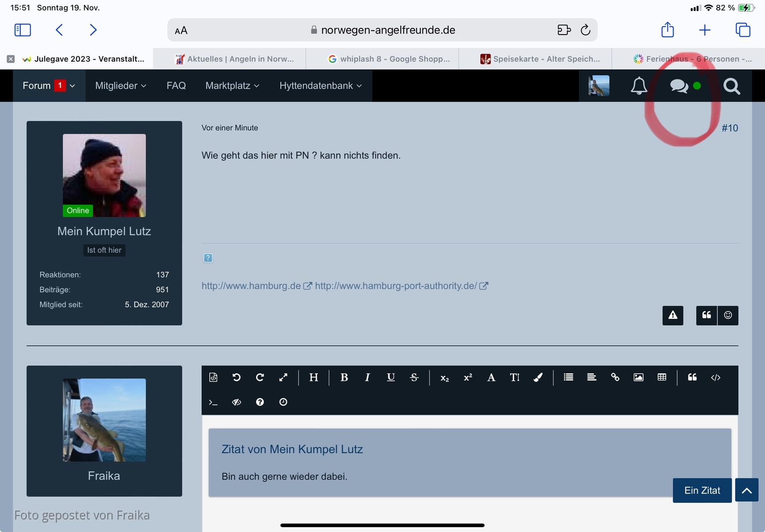This screenshot has height=532, width=765.
Task: Click the report post warning icon
Action: coord(672,315)
